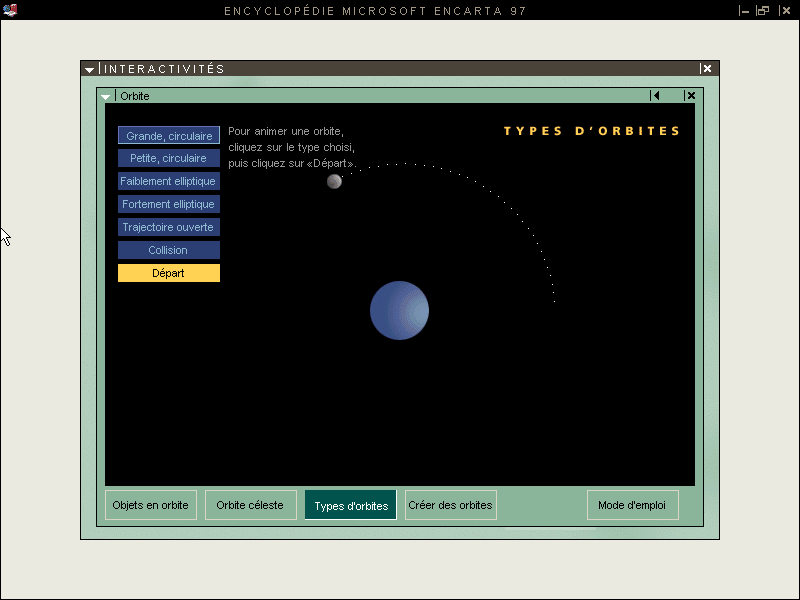Click the Orbite panel title label
Screen dimensions: 800x600
pyautogui.click(x=135, y=96)
